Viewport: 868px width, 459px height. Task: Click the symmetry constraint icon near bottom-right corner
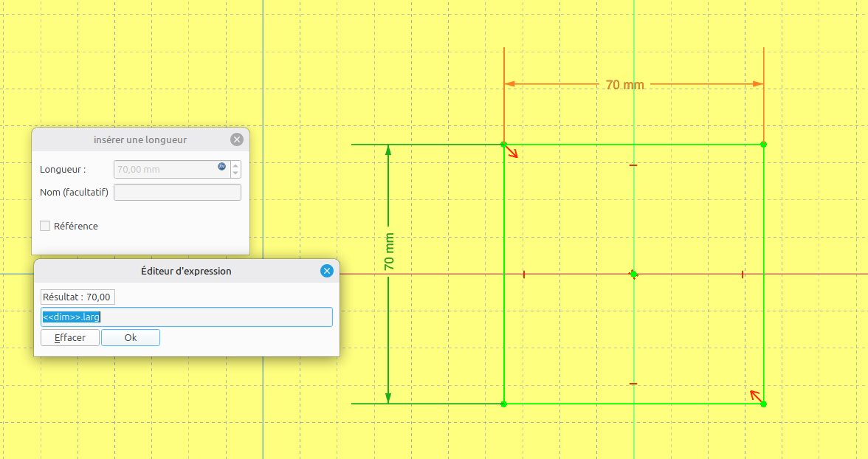[755, 396]
